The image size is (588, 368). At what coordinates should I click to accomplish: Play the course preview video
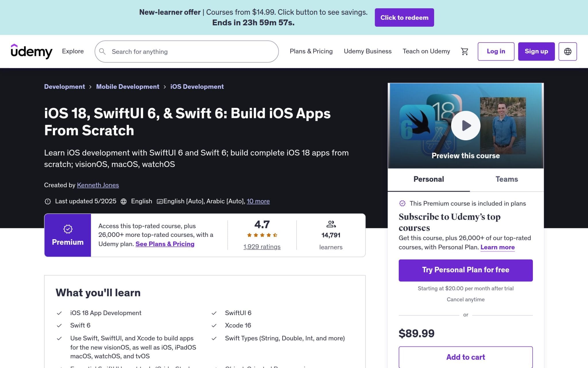pyautogui.click(x=465, y=125)
